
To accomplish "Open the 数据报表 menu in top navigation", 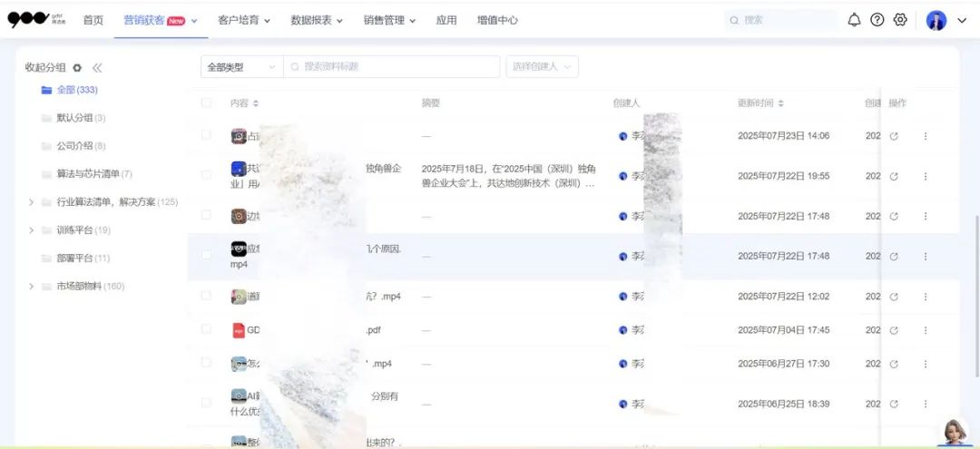I will pyautogui.click(x=316, y=20).
